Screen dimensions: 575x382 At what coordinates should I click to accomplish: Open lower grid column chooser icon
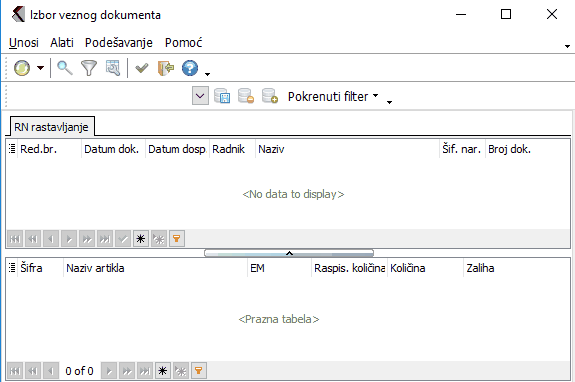click(x=12, y=268)
